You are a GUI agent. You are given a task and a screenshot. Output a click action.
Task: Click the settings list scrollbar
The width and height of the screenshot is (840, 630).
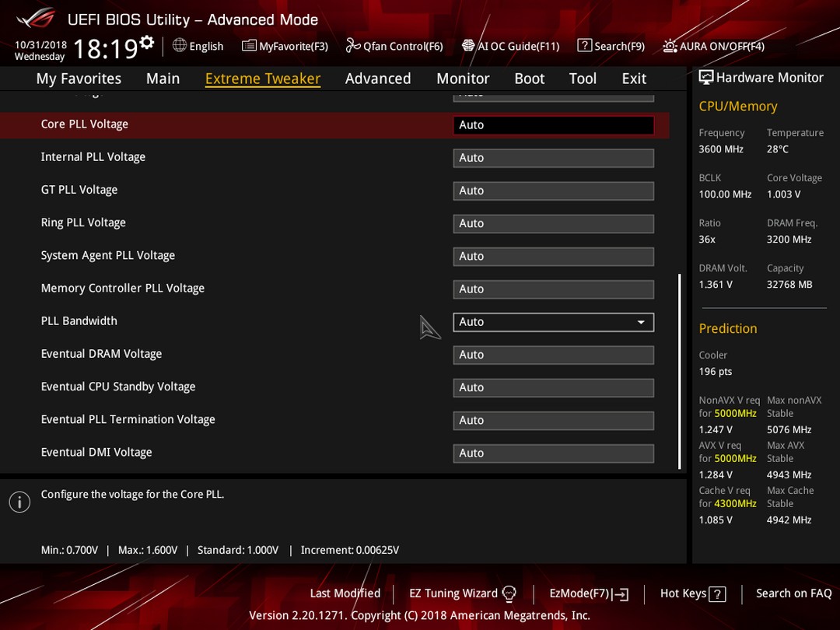click(x=679, y=372)
